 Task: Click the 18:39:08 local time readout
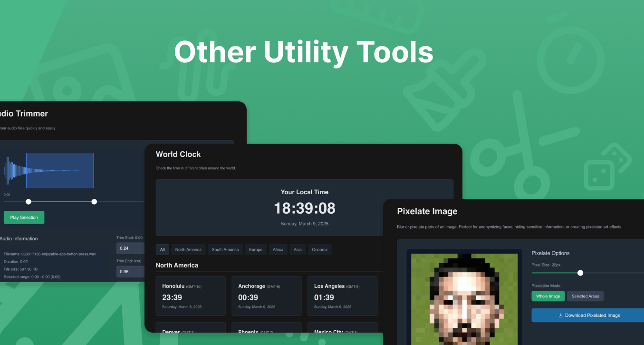pos(305,208)
